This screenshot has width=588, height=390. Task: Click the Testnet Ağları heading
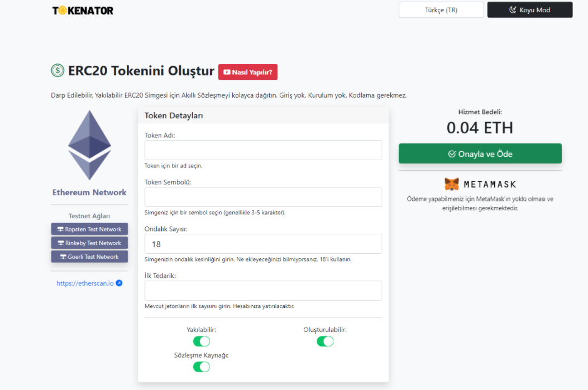[89, 216]
